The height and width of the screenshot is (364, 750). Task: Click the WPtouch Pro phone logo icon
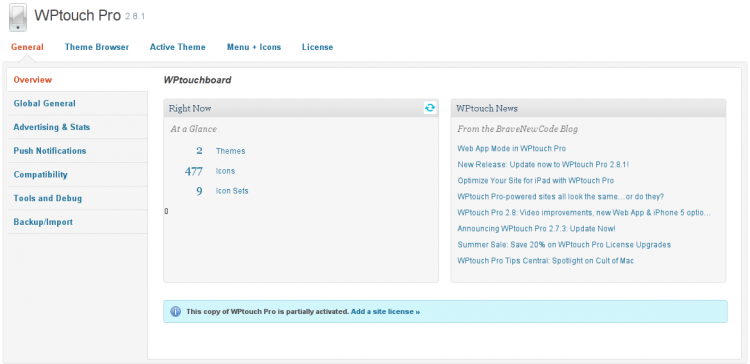coord(18,17)
